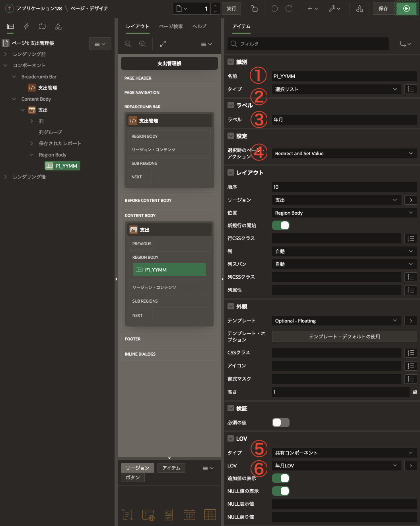This screenshot has width=420, height=526.
Task: Open row CSS classes quick pick list
Action: pos(411,239)
